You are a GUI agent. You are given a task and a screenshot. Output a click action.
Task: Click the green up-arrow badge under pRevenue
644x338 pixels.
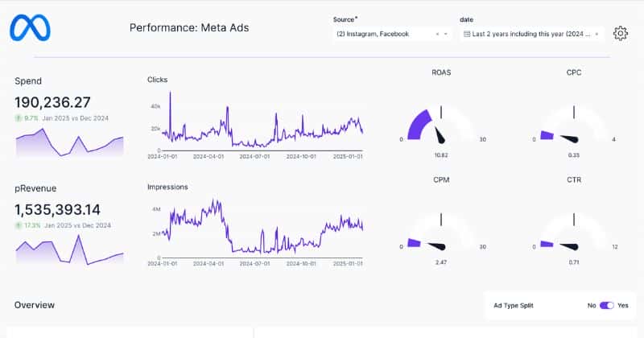point(19,225)
